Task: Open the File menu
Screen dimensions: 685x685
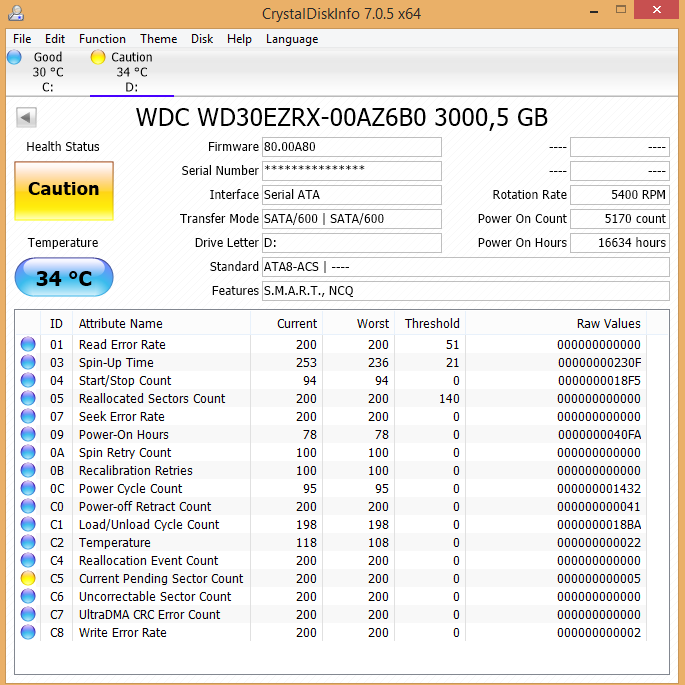Action: pos(22,39)
